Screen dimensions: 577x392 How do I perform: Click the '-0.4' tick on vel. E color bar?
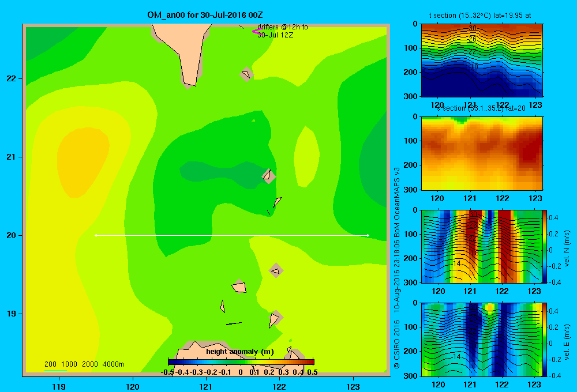pos(554,375)
